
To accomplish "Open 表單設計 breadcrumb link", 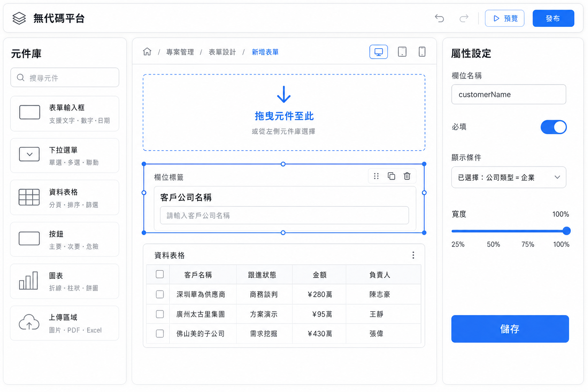I will pos(222,52).
